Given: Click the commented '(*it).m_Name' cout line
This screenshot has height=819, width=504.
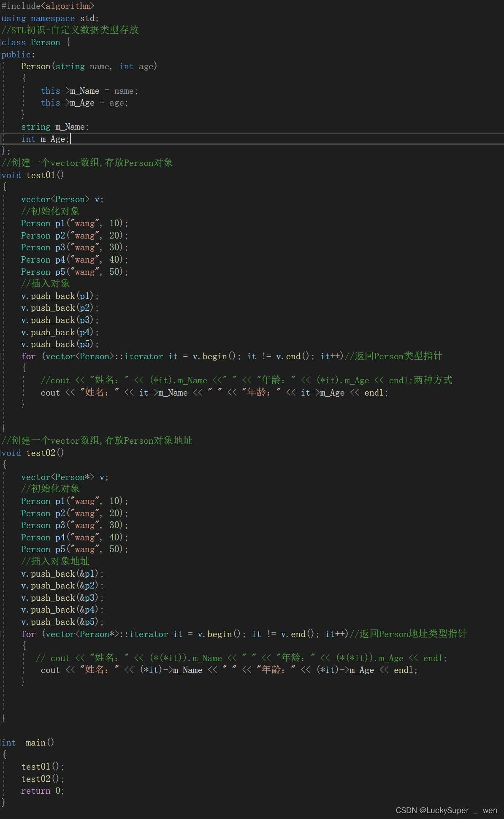Looking at the screenshot, I should [247, 380].
